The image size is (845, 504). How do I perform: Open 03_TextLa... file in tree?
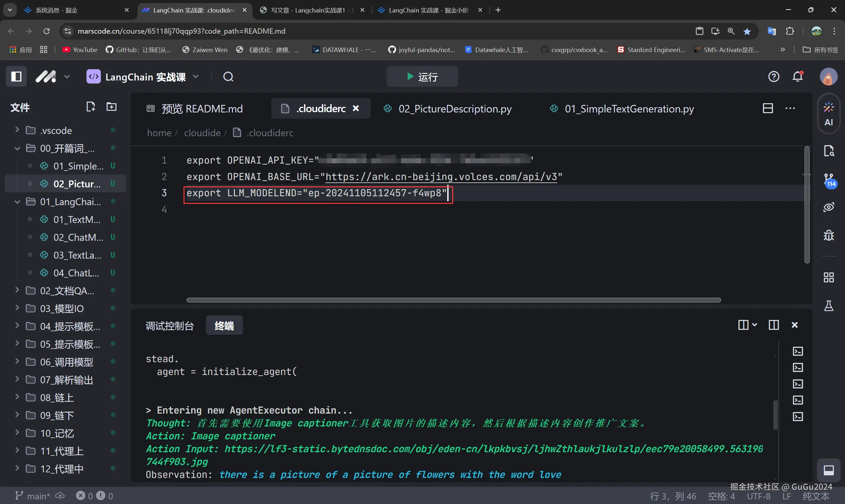pyautogui.click(x=77, y=255)
